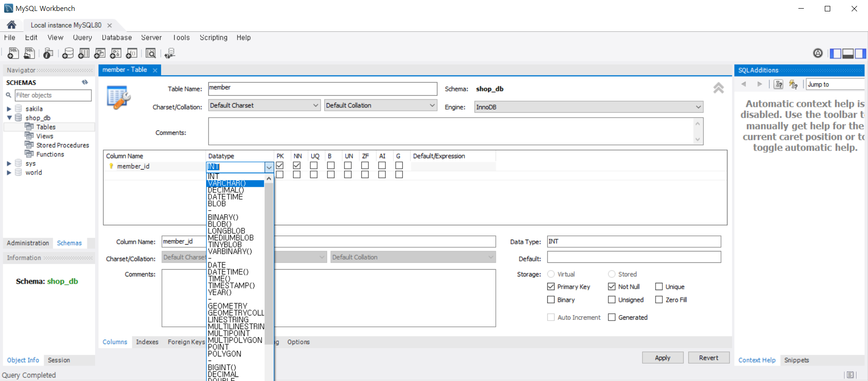Choose LONGBLOB from datatype list
The height and width of the screenshot is (381, 868).
tap(235, 231)
